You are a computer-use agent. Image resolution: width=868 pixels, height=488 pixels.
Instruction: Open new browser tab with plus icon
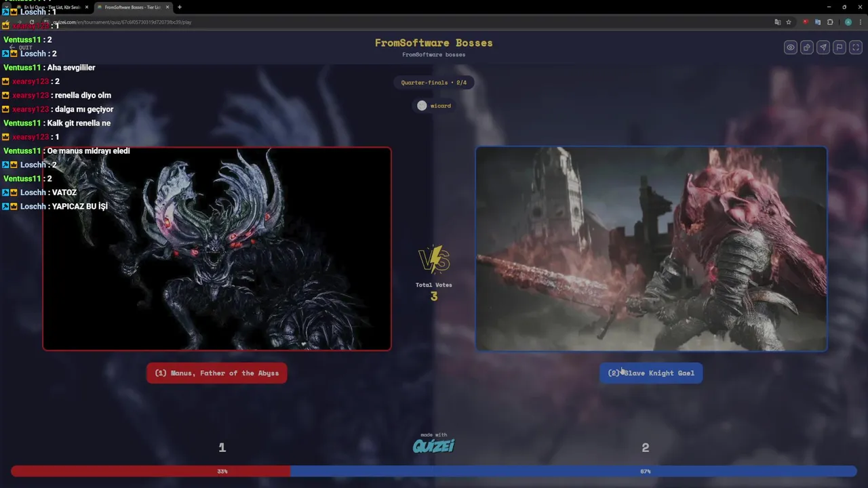pos(180,7)
